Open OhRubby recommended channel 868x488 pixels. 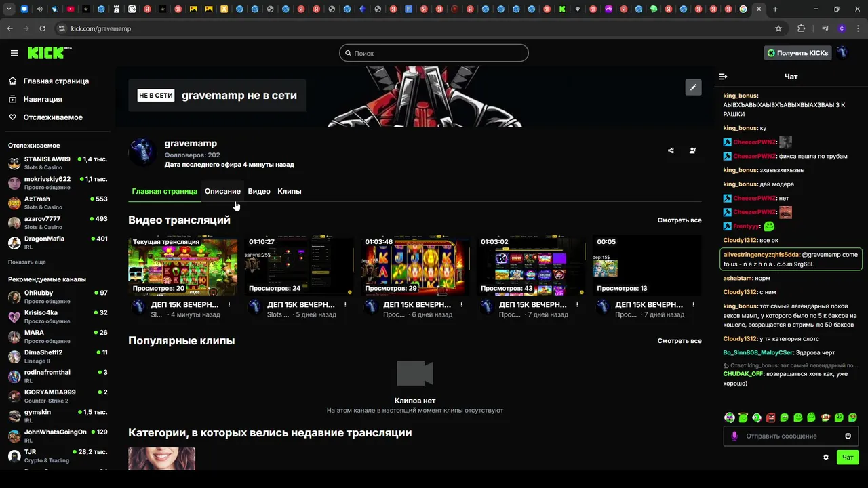tap(58, 297)
